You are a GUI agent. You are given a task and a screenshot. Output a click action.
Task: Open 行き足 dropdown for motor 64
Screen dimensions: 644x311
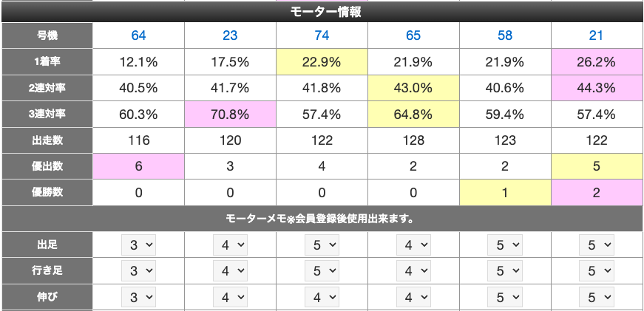coord(138,271)
